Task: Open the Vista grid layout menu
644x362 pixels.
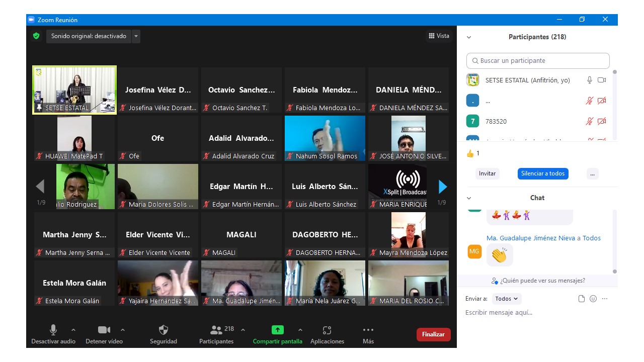Action: click(439, 36)
